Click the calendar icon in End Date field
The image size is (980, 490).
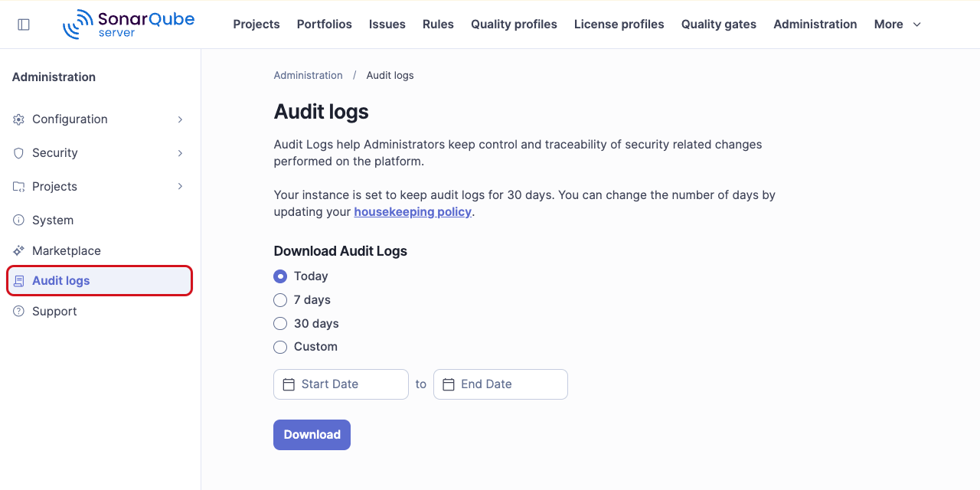(x=449, y=384)
